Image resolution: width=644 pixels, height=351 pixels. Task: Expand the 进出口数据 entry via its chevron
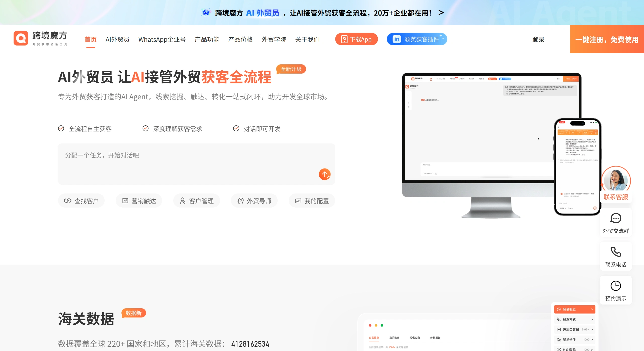tap(592, 329)
